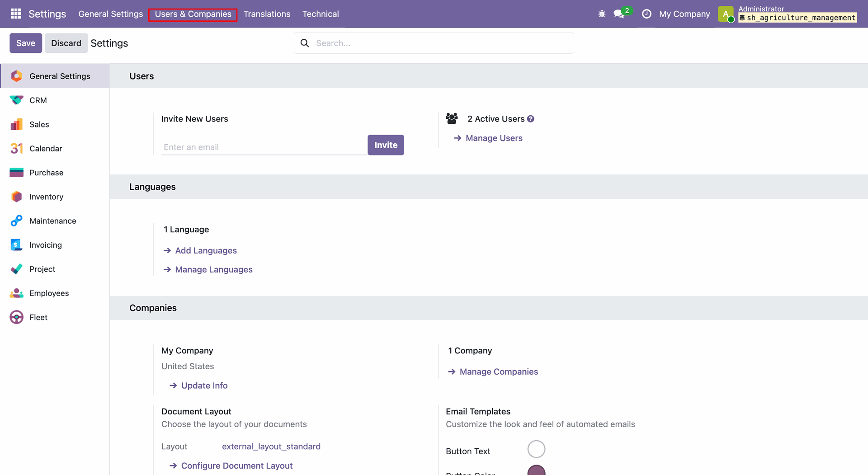Select the Employees sidebar icon

pyautogui.click(x=17, y=293)
